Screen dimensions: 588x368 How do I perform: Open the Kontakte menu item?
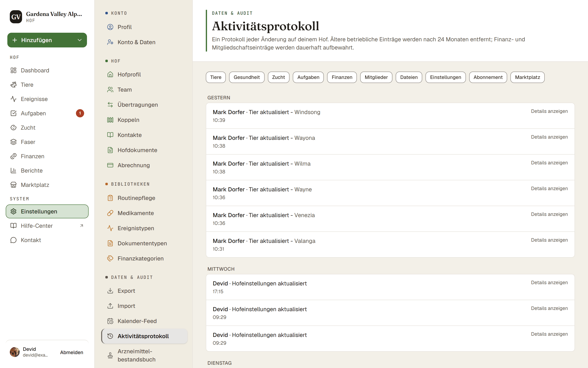[x=144, y=135]
